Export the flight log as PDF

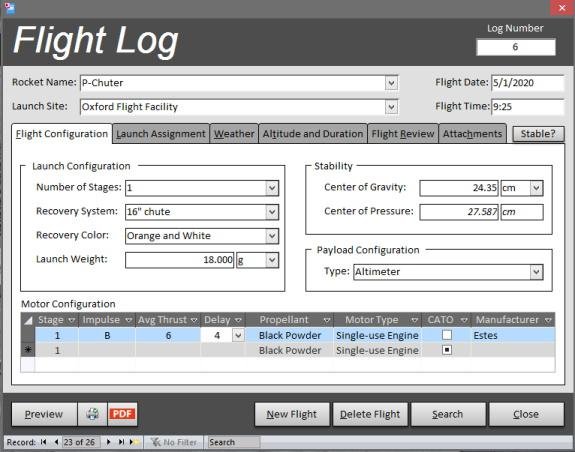122,414
